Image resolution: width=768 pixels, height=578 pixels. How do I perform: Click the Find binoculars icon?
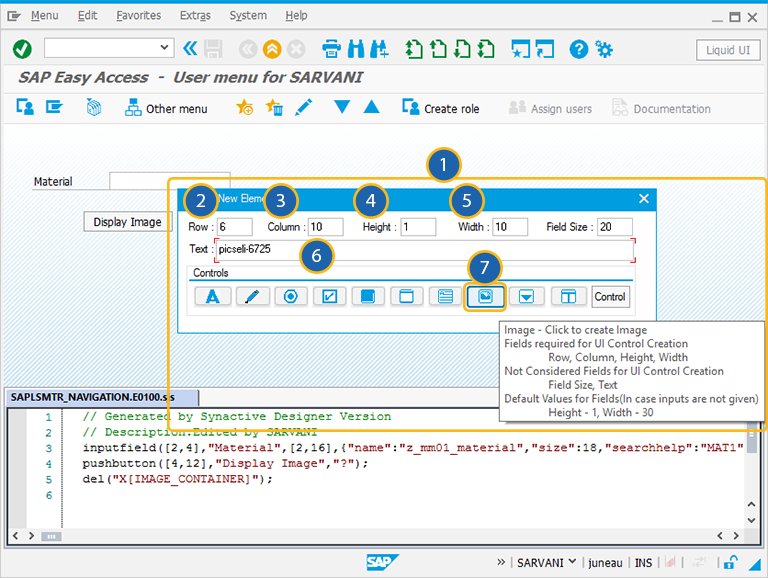click(356, 49)
